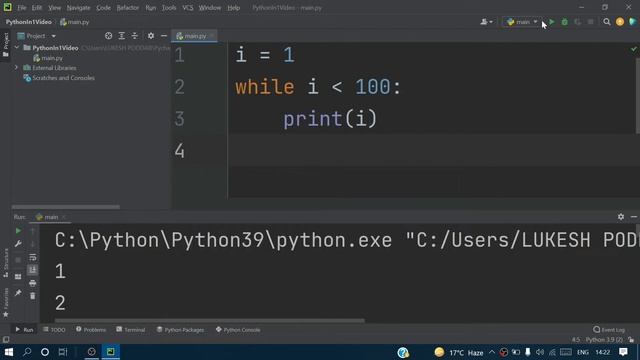Click PythonIn1Video breadcrumb

[29, 22]
